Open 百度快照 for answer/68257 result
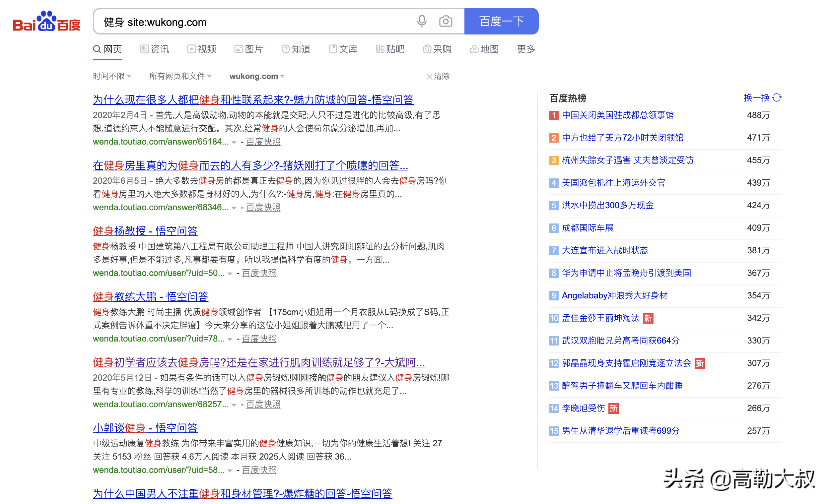Screen dimensions: 830x504 pyautogui.click(x=263, y=404)
